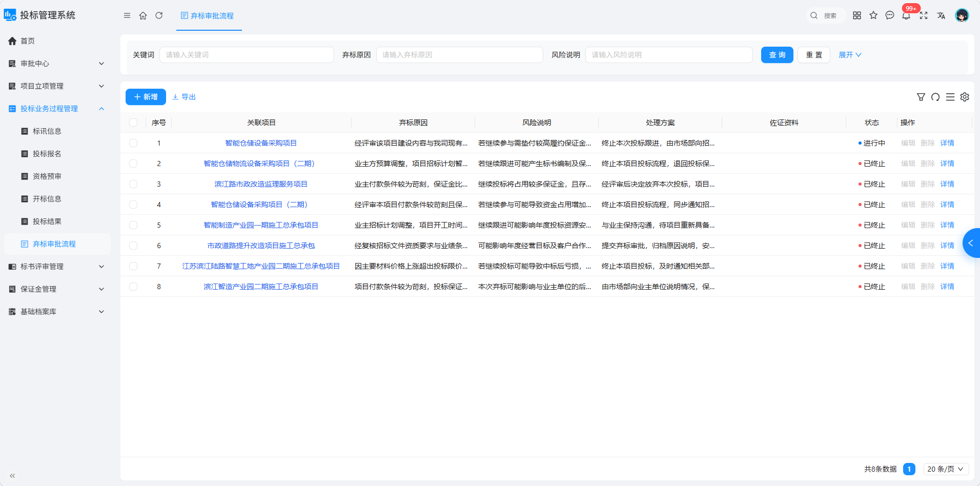The height and width of the screenshot is (486, 980).
Task: Open the 20 条/页 page size dropdown
Action: [946, 469]
